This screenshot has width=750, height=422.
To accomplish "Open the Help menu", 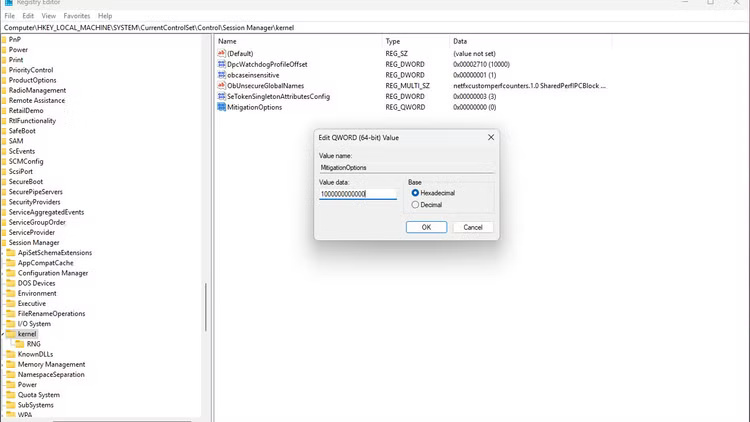I will tap(105, 16).
